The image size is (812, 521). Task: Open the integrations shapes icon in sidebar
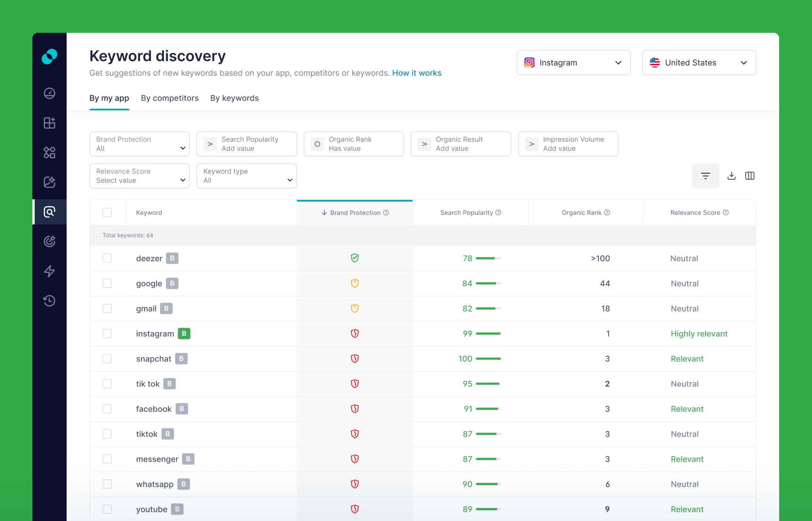pos(49,152)
